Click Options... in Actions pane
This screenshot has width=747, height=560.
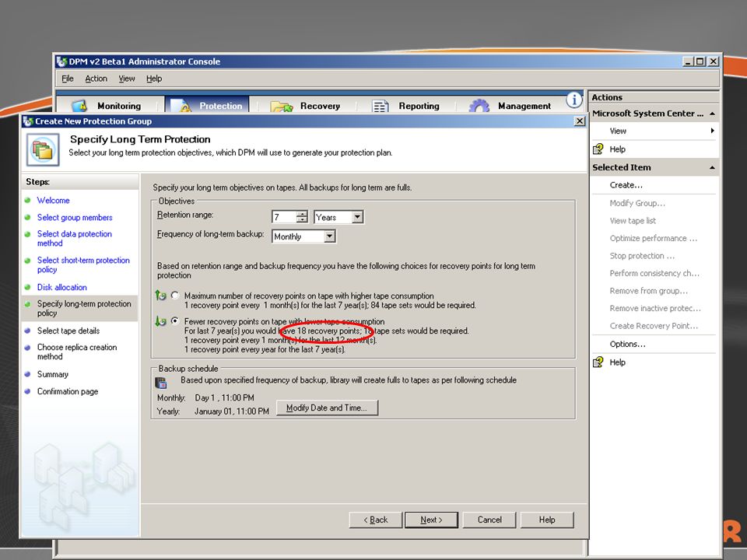tap(627, 344)
